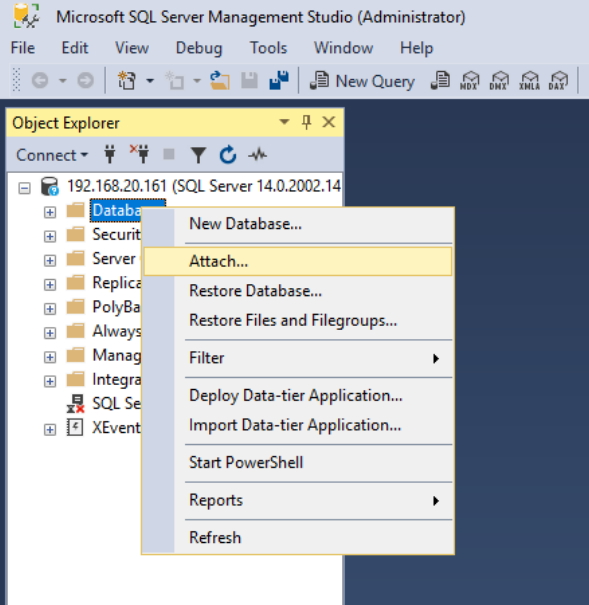Click the Save All disks icon
Image resolution: width=589 pixels, height=605 pixels.
(279, 80)
